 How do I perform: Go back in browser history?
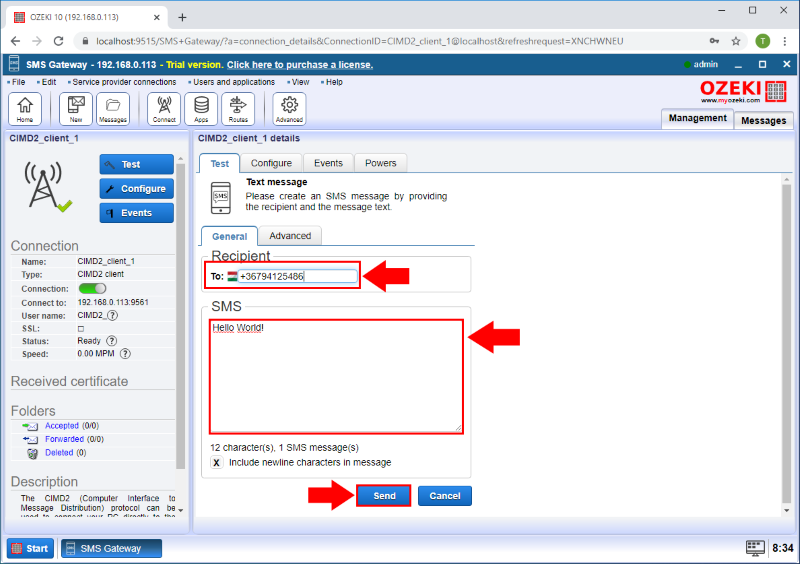15,41
